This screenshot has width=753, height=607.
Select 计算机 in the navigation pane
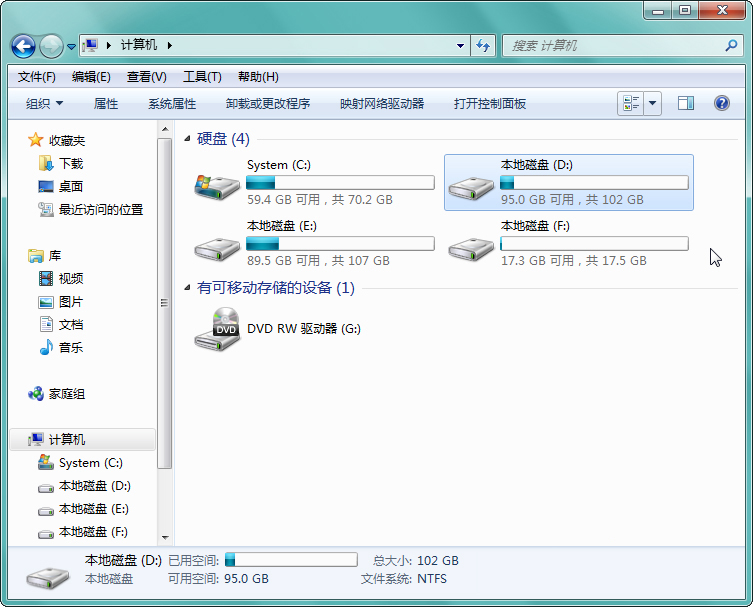coord(83,439)
